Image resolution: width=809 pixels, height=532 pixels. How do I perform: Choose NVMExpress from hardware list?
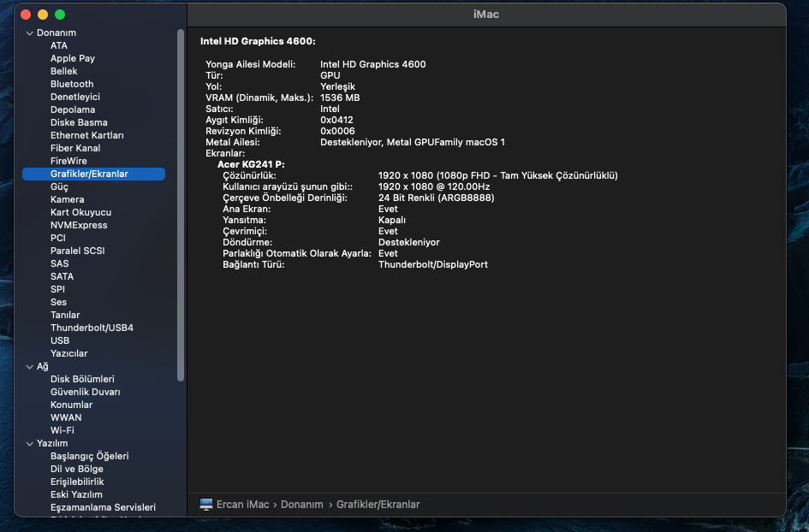point(79,225)
